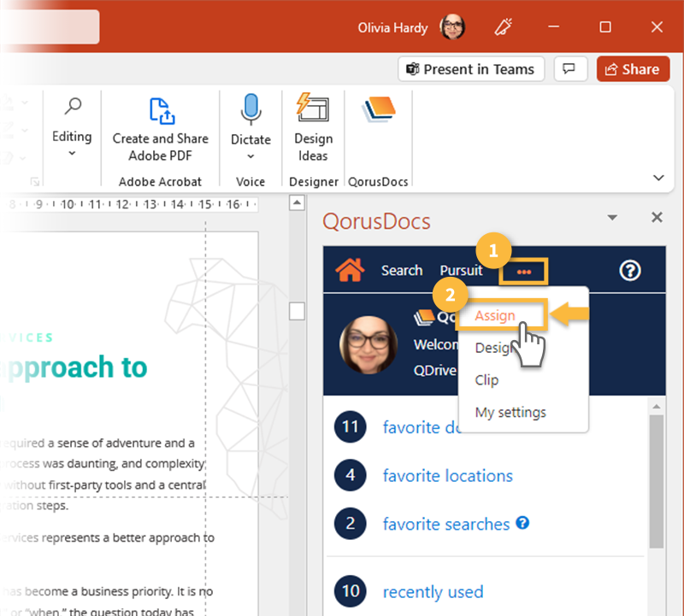Open QorusDocs help

coord(630,271)
